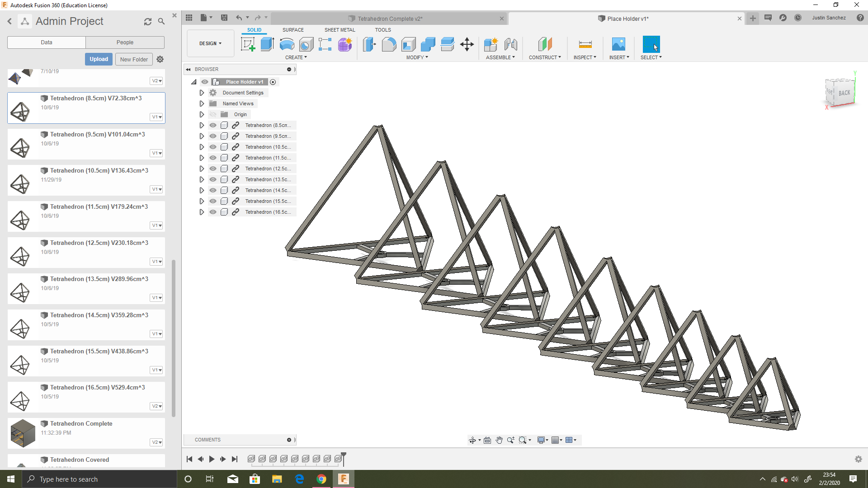Open the ASSEMBLE menu

[500, 57]
